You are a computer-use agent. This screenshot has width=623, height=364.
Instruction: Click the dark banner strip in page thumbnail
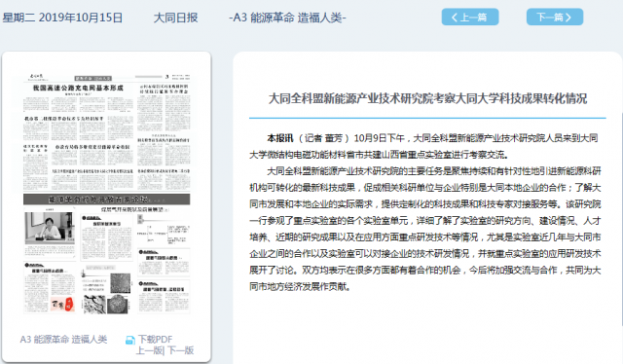[x=106, y=200]
